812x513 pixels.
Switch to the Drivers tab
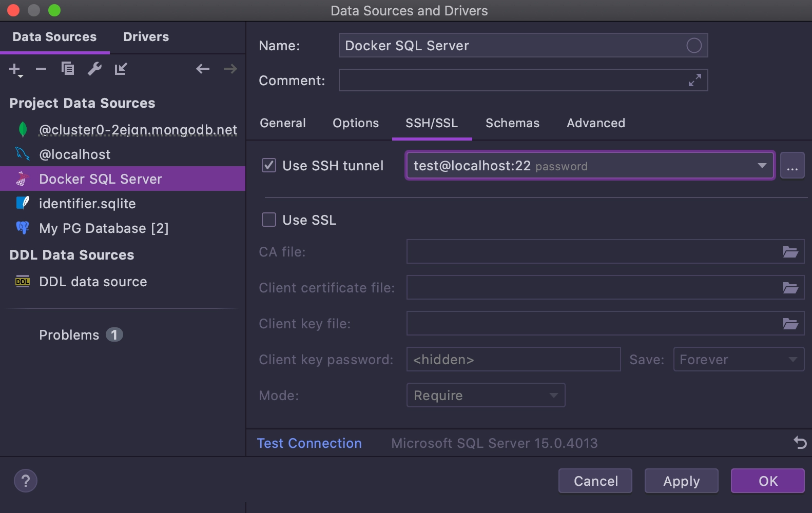(x=146, y=37)
